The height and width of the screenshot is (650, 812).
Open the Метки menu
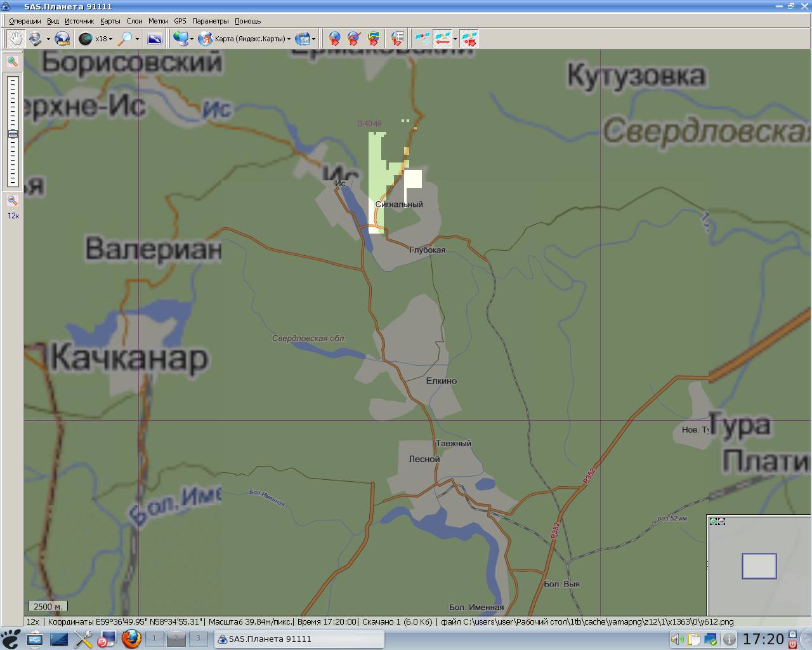pyautogui.click(x=158, y=21)
